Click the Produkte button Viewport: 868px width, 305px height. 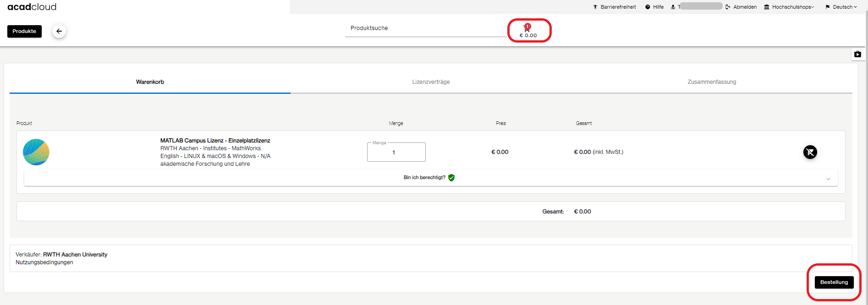[24, 31]
